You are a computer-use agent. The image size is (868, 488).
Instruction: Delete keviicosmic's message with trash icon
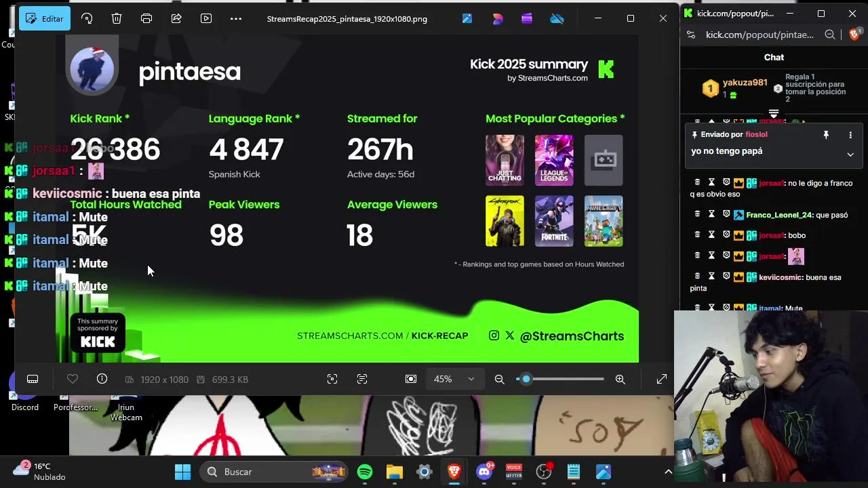[697, 276]
